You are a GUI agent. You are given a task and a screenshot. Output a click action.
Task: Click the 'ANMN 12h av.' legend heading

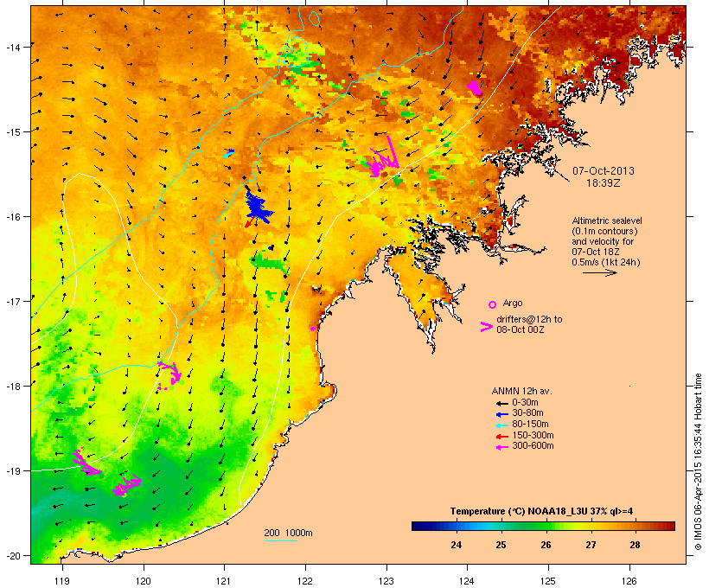coord(521,391)
